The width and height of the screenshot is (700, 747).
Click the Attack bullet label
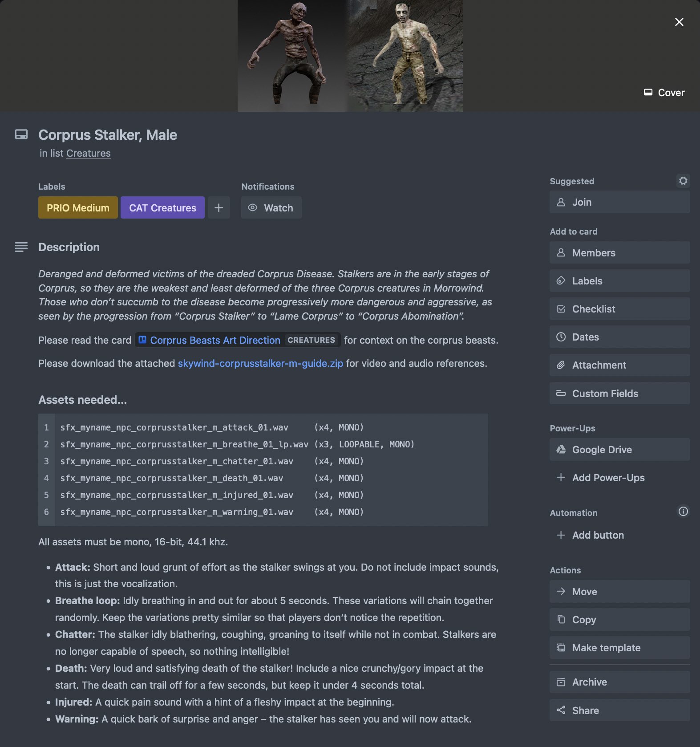click(73, 567)
